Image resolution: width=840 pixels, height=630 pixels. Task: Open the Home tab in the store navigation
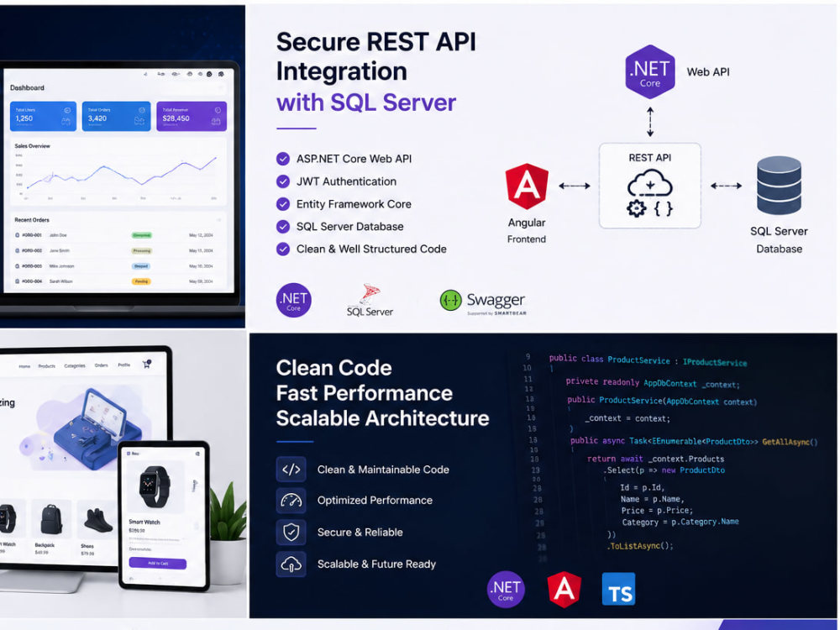[x=24, y=366]
